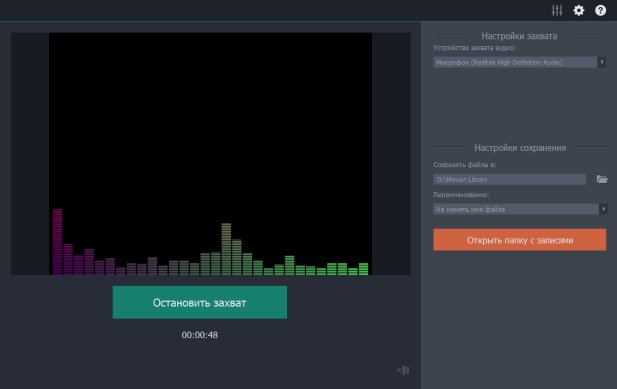Viewport: 617px width, 389px height.
Task: Open the Микрофон (Realtek High Definition Audio) device list
Action: [515, 62]
